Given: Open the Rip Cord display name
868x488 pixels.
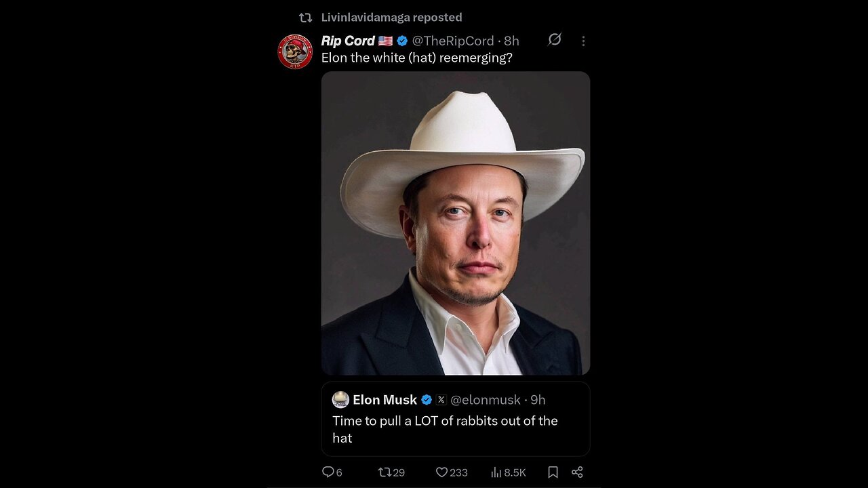Looking at the screenshot, I should (348, 41).
